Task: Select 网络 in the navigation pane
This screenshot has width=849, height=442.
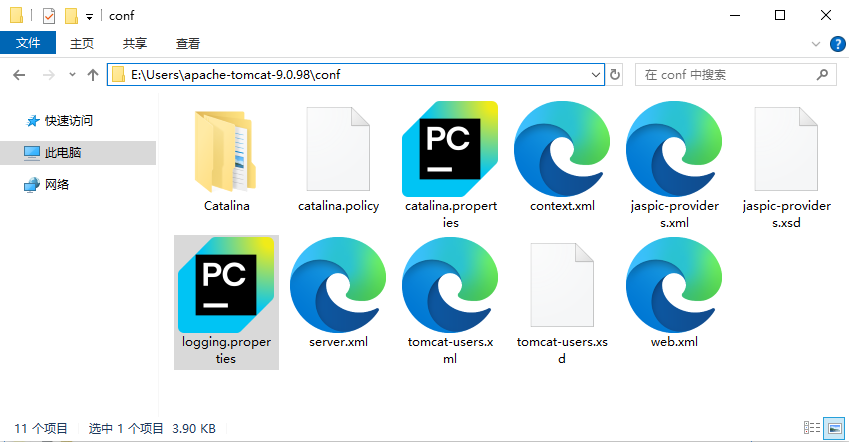Action: [x=57, y=185]
